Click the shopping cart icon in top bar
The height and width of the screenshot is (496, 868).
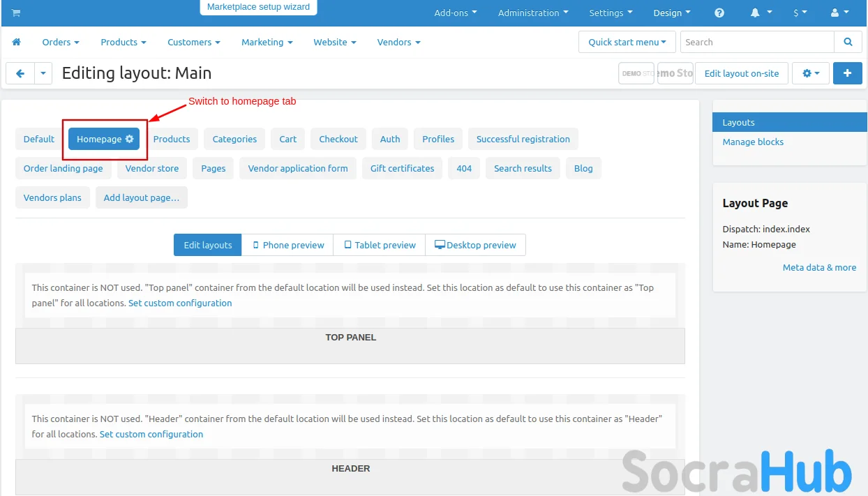(x=16, y=13)
